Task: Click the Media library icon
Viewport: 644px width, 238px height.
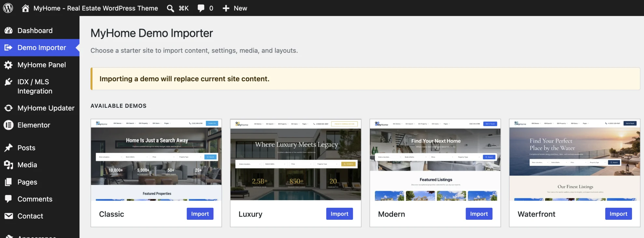Action: coord(8,165)
